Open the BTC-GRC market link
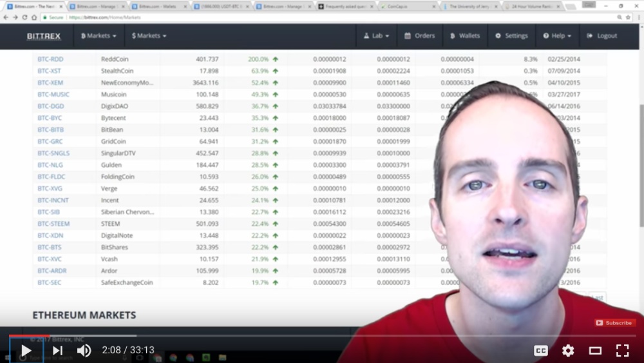 (x=50, y=141)
